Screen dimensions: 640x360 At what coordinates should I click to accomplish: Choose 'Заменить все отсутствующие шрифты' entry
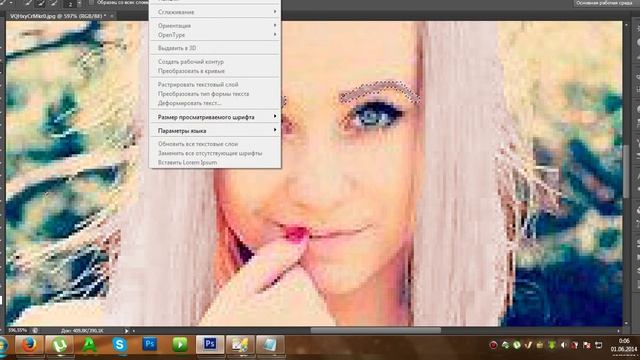[x=215, y=153]
